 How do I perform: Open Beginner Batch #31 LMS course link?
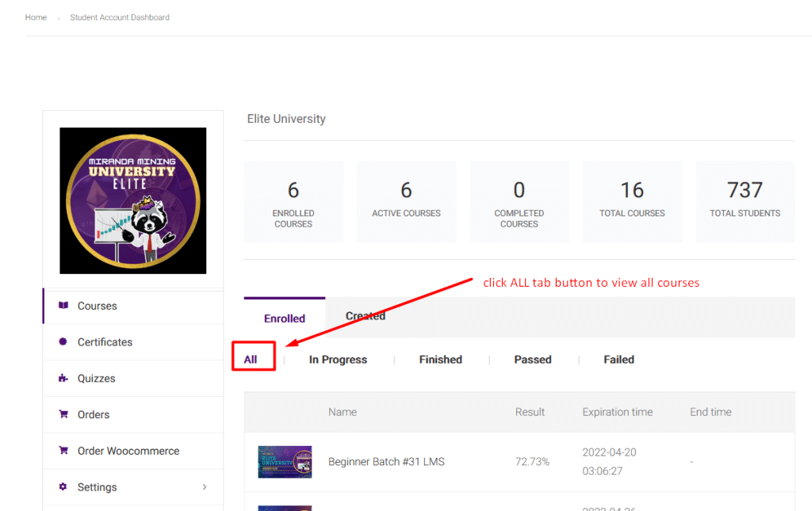click(386, 462)
